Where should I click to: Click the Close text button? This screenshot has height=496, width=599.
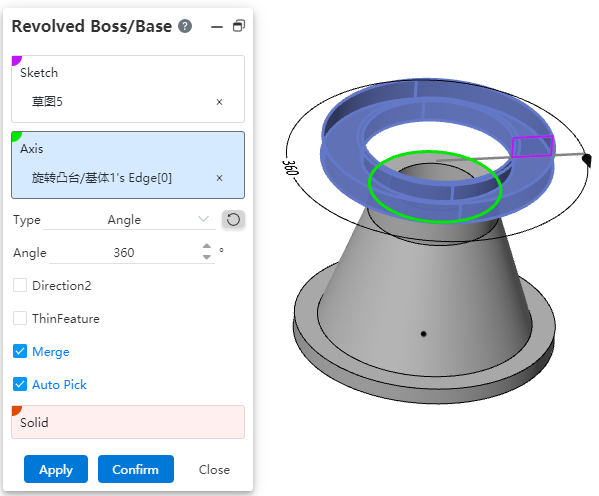(214, 470)
